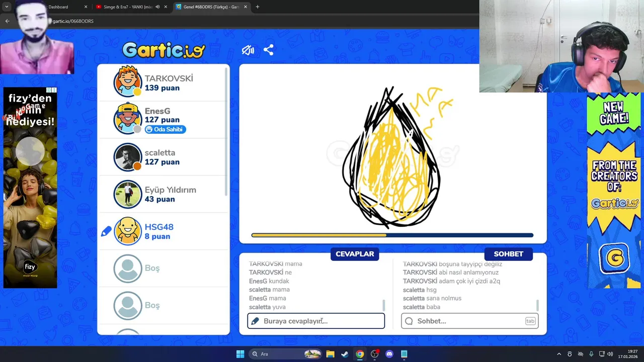
Task: Open File Explorer from the taskbar
Action: pyautogui.click(x=330, y=354)
